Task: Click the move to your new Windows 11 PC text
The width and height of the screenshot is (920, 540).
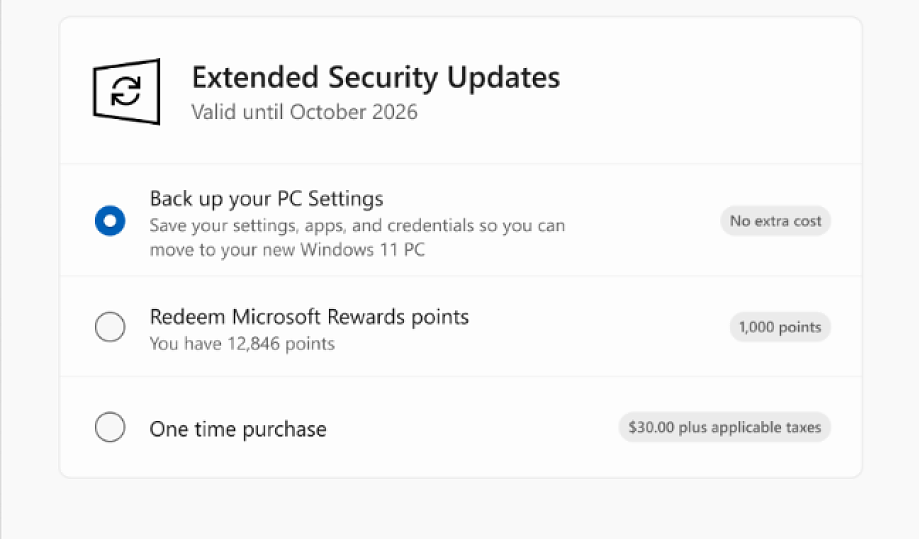Action: tap(287, 249)
